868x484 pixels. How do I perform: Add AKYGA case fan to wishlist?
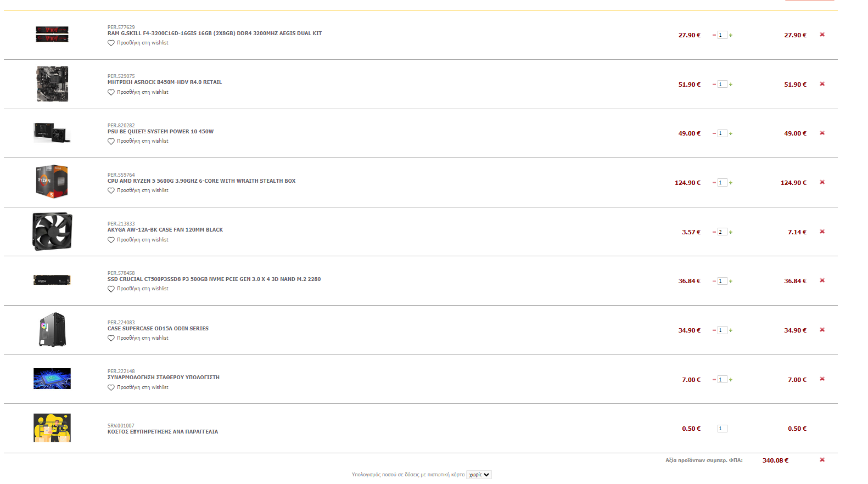coord(138,240)
